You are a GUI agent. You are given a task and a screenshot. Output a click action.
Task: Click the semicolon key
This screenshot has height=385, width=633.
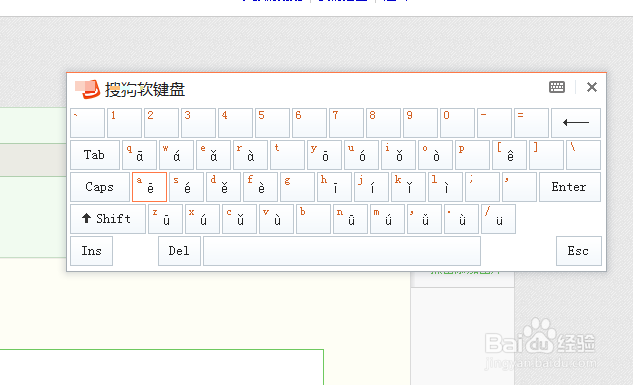(x=482, y=187)
